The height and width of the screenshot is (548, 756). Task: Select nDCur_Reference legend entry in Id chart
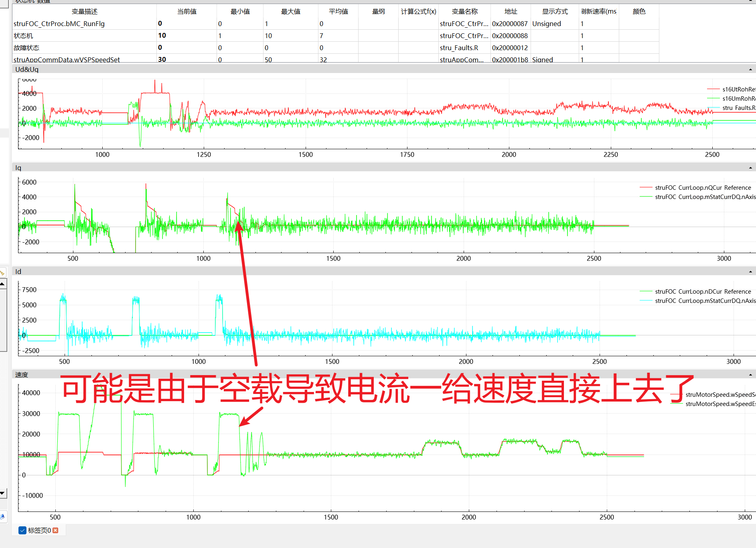coord(695,291)
